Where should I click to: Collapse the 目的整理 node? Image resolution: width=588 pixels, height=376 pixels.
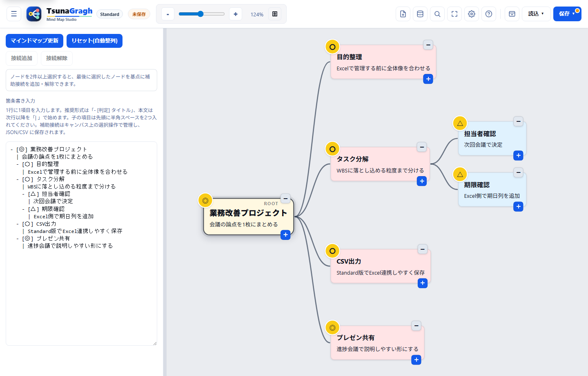click(428, 45)
